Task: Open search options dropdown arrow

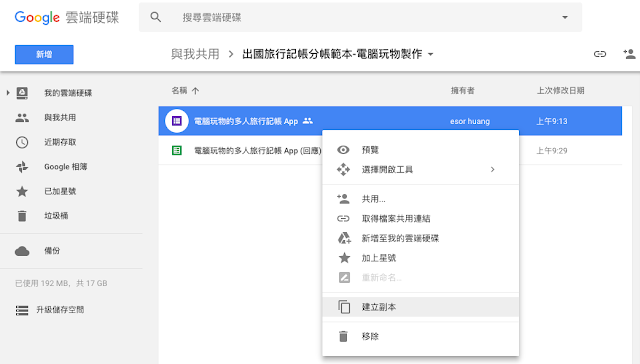Action: click(x=565, y=17)
